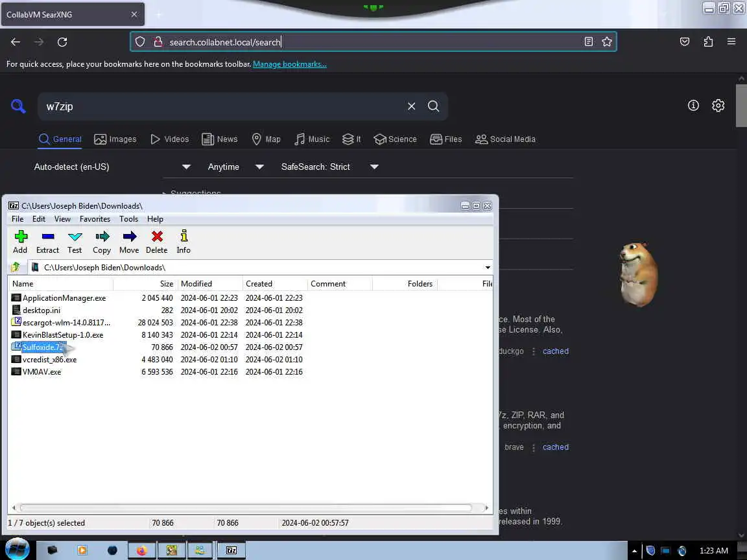Image resolution: width=747 pixels, height=560 pixels.
Task: Switch to the News search tab
Action: click(x=220, y=139)
